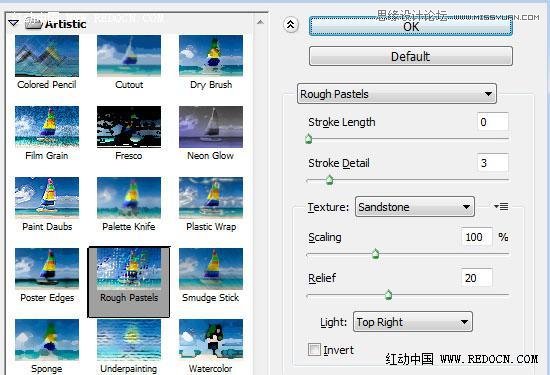The height and width of the screenshot is (375, 550).
Task: Choose the Plastic Wrap filter thumbnail
Action: tap(211, 198)
